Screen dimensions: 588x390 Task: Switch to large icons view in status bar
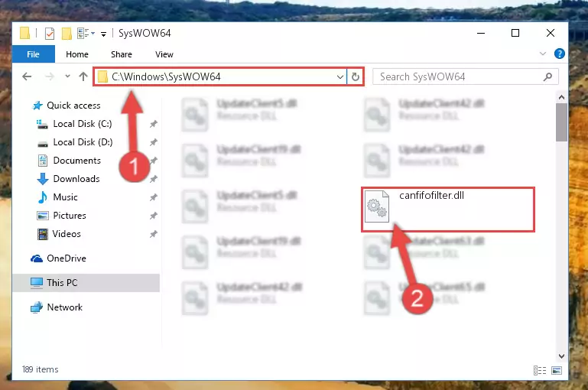pyautogui.click(x=557, y=370)
